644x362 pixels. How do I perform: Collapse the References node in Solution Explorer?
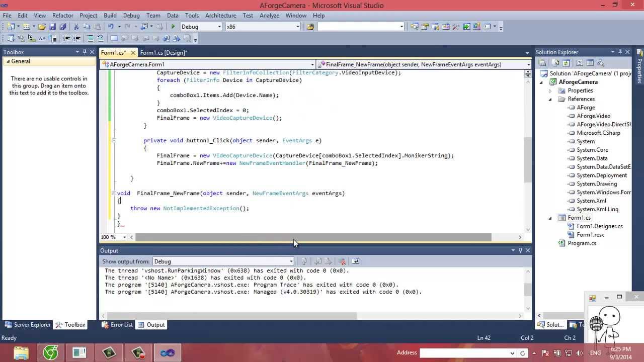pyautogui.click(x=550, y=99)
